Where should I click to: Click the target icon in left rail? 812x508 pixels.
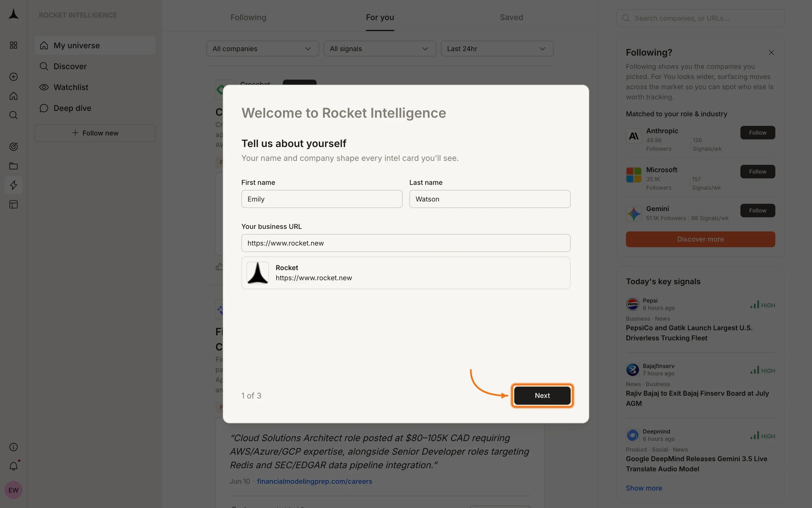pyautogui.click(x=14, y=147)
